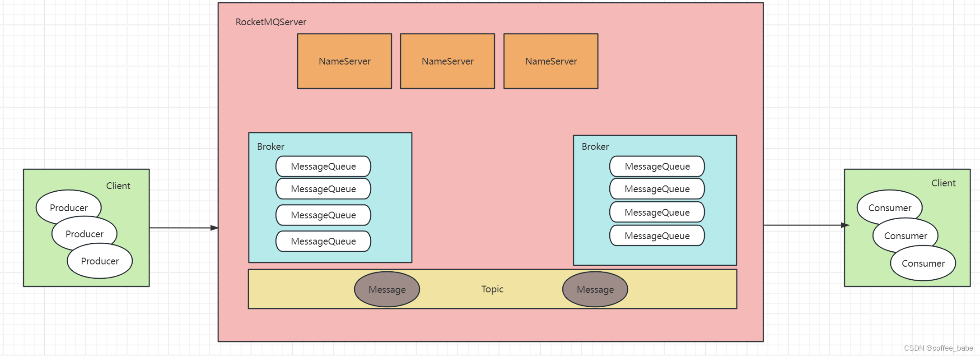Click the leftmost NameServer box
This screenshot has width=980, height=356.
pyautogui.click(x=345, y=61)
